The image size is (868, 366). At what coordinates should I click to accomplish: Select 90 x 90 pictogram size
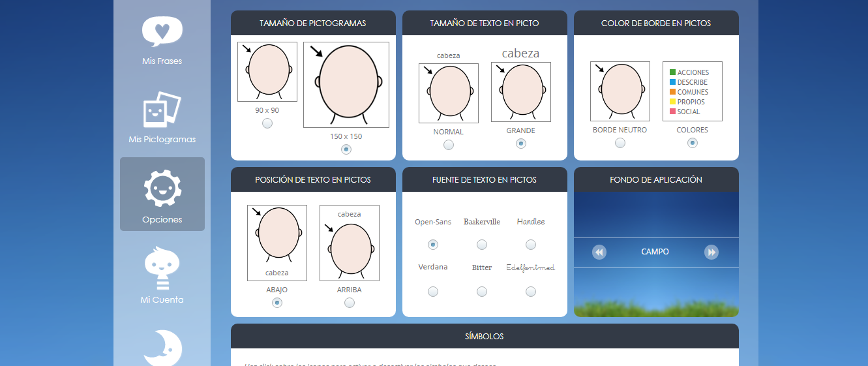(267, 123)
